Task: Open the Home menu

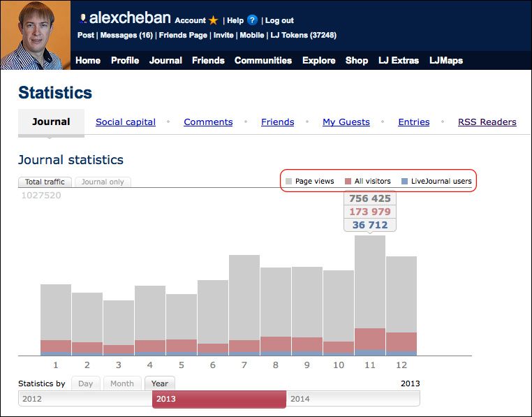Action: (88, 61)
